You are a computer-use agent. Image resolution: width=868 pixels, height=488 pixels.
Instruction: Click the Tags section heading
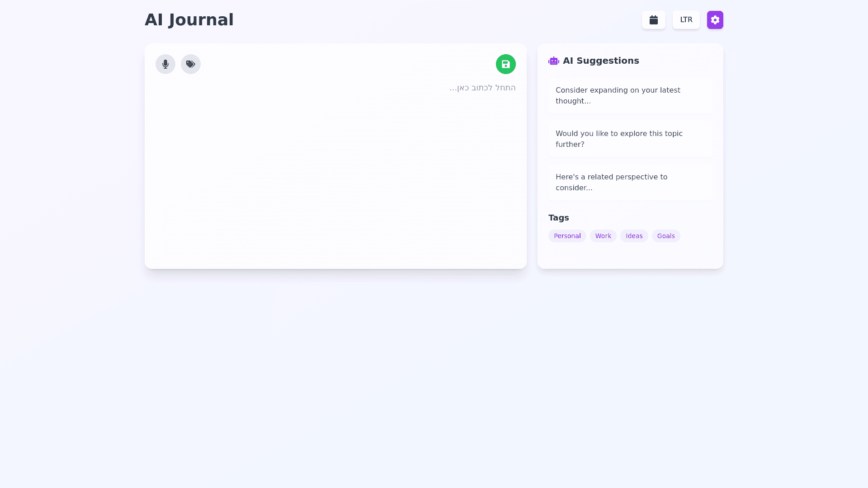point(558,218)
